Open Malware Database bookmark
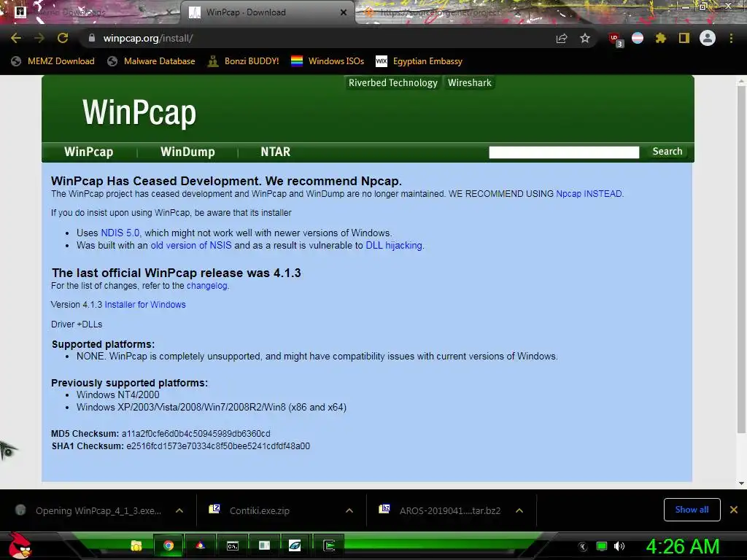 point(152,61)
